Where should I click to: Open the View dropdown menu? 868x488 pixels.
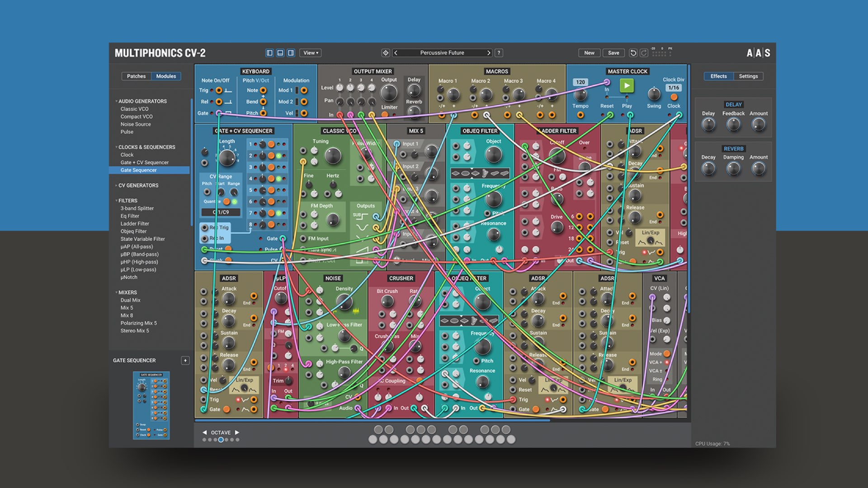(311, 53)
